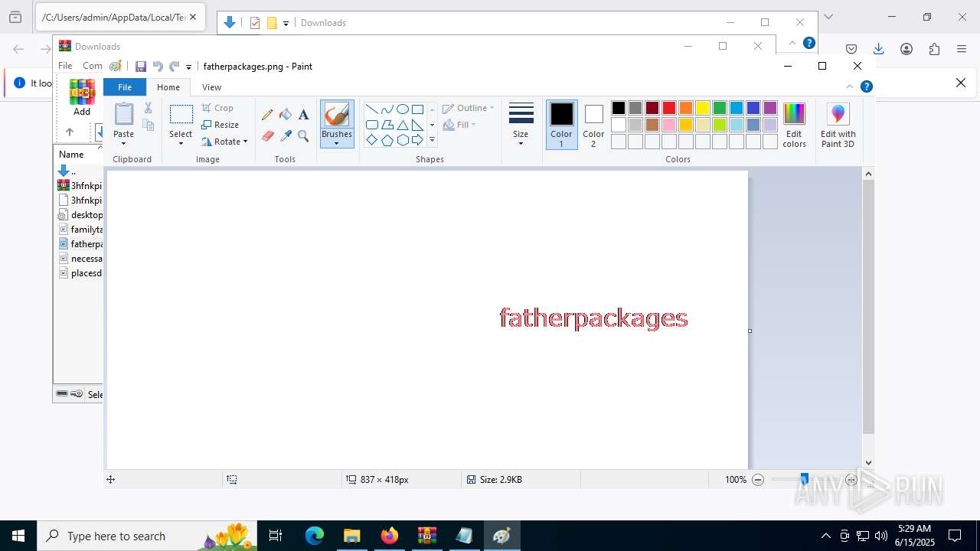The width and height of the screenshot is (980, 551).
Task: Select desktop file in WinRAR list
Action: pyautogui.click(x=80, y=215)
